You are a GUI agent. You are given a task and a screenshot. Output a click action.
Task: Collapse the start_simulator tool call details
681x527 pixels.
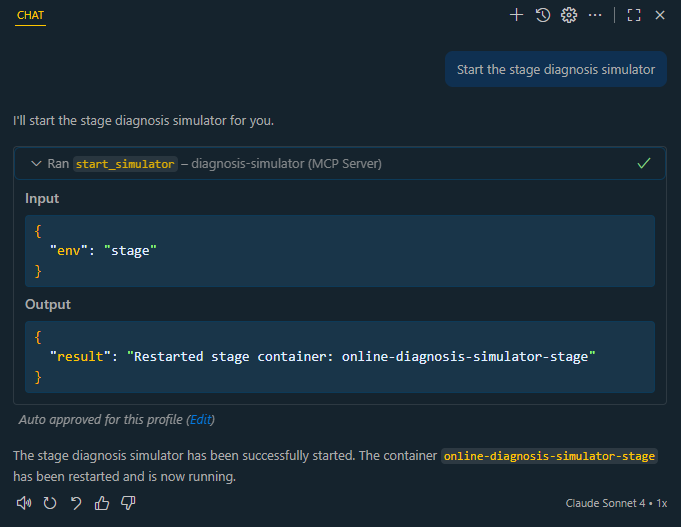pyautogui.click(x=36, y=163)
